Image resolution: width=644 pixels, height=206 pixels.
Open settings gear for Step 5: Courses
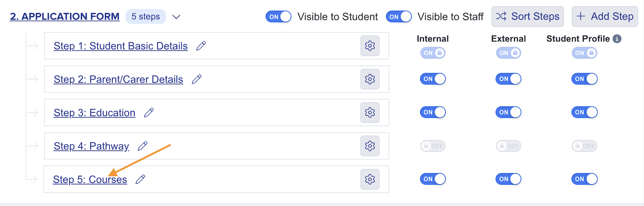[370, 179]
